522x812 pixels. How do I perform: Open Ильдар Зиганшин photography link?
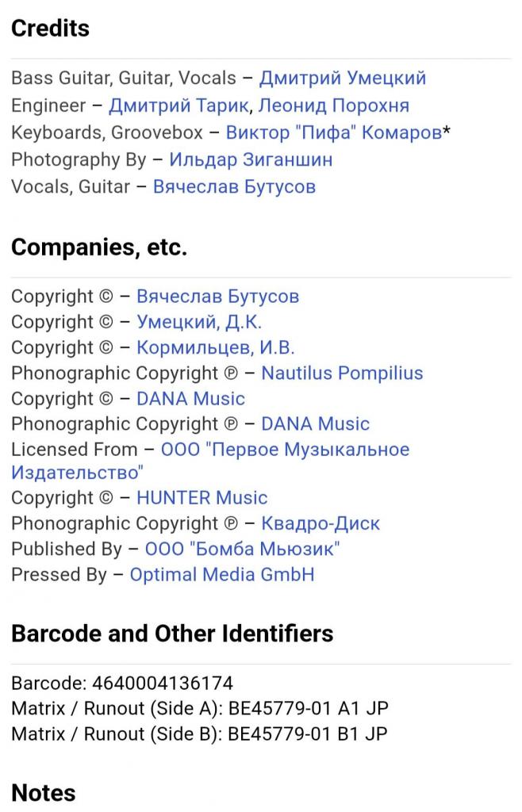click(251, 159)
